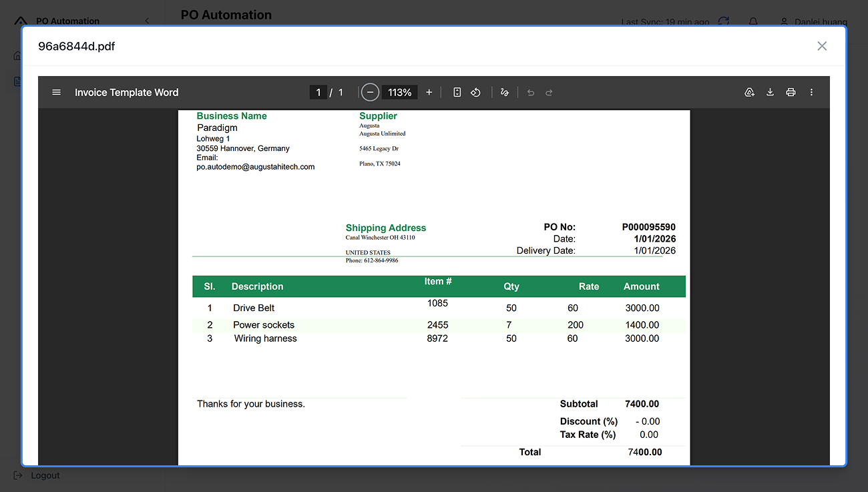Click the Logout option
This screenshot has height=492, width=868.
[x=36, y=475]
